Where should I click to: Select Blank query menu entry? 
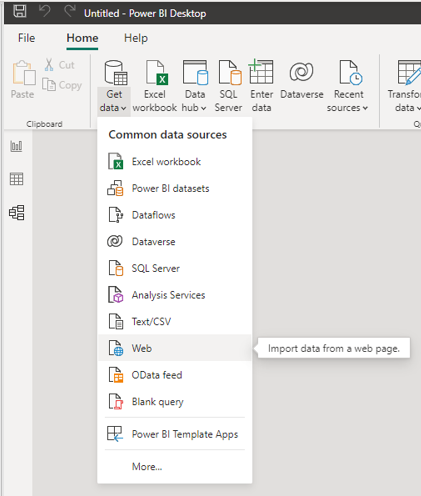(174, 402)
